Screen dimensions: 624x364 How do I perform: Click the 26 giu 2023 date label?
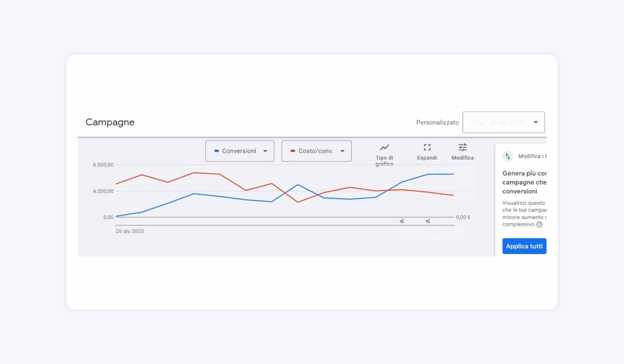[129, 231]
